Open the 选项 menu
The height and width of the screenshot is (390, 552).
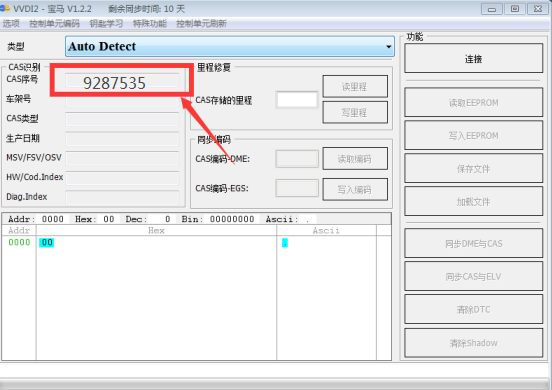11,24
